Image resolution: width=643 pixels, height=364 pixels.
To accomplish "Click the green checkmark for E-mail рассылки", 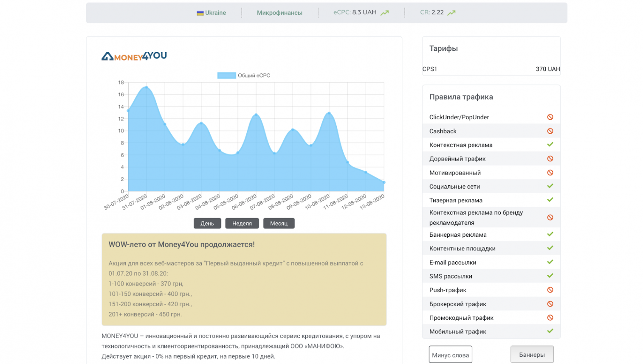I will click(x=550, y=262).
